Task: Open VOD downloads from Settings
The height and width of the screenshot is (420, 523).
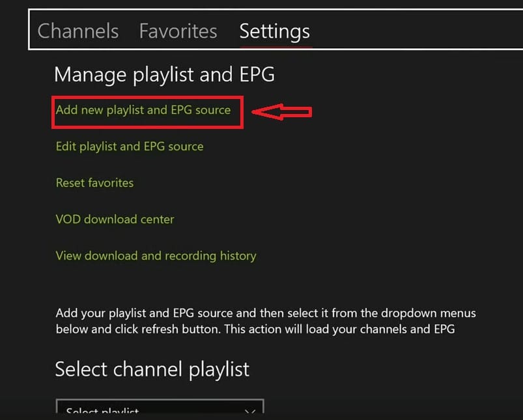Action: (115, 219)
